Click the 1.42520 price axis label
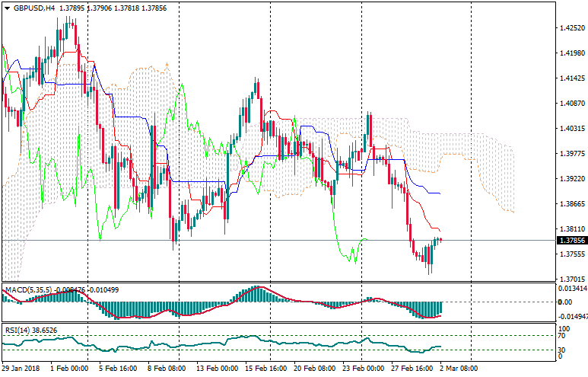This screenshot has height=377, width=588. [571, 28]
